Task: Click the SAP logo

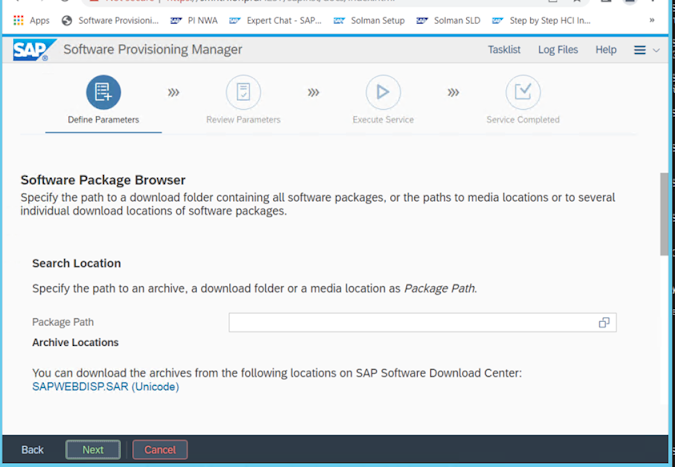Action: [34, 50]
